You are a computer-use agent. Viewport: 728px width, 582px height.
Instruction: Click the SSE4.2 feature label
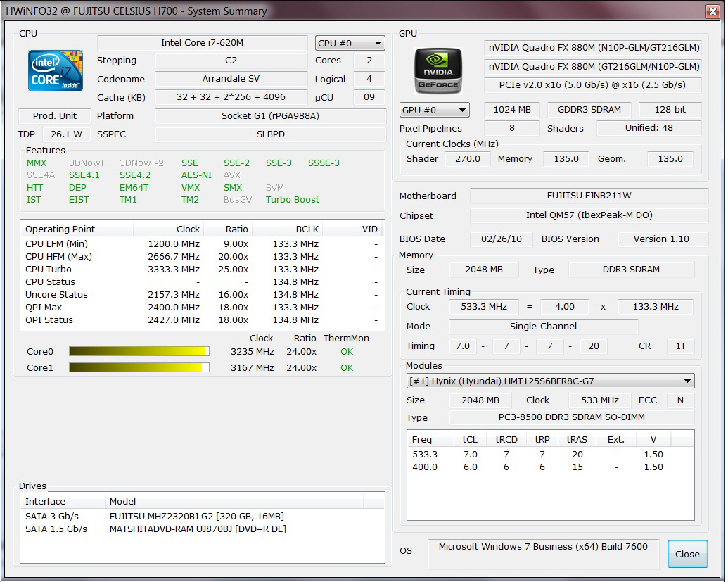point(134,175)
